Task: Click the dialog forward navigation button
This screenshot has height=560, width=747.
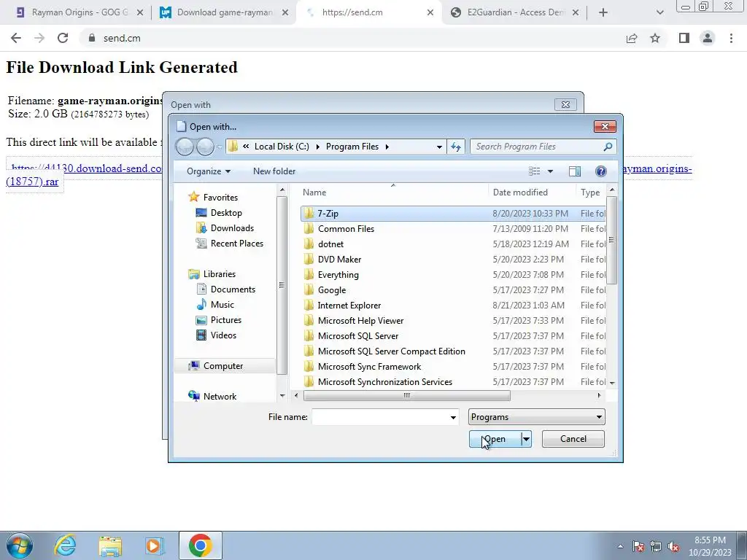Action: [205, 147]
